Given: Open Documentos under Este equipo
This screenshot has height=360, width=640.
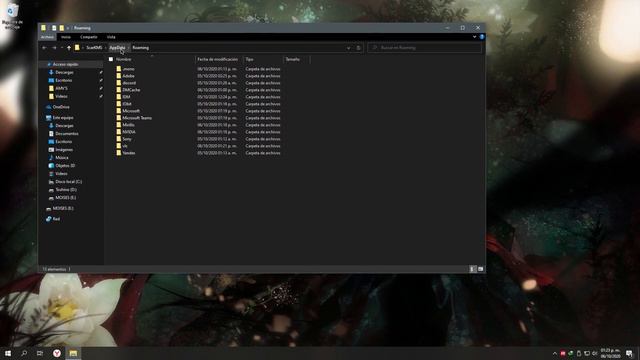Looking at the screenshot, I should pyautogui.click(x=67, y=133).
